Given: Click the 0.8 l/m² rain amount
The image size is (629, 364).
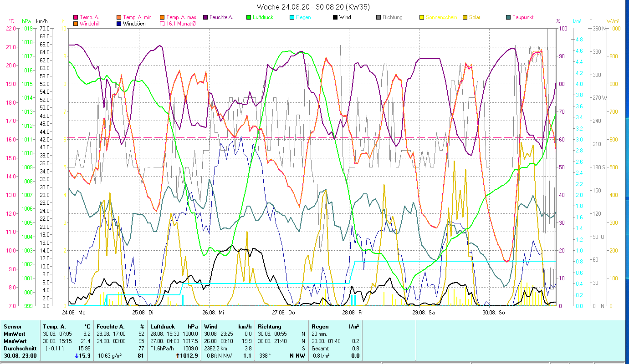Looking at the screenshot, I should [x=322, y=356].
